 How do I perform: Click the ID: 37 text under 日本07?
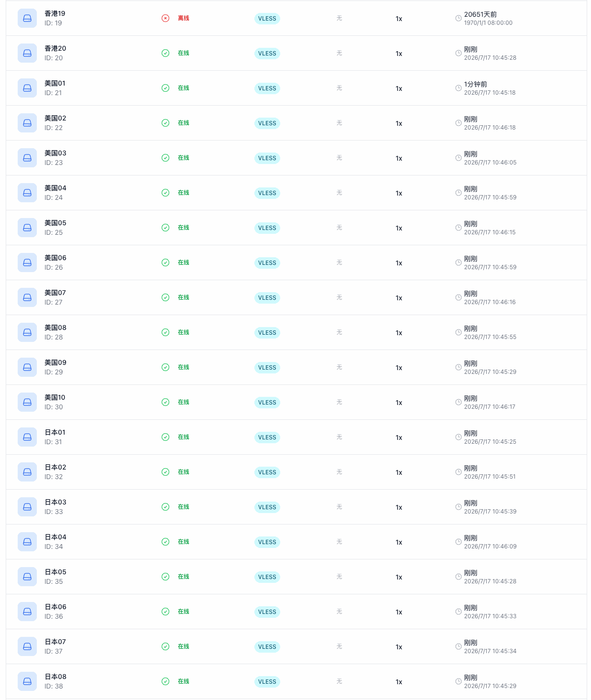click(x=54, y=651)
